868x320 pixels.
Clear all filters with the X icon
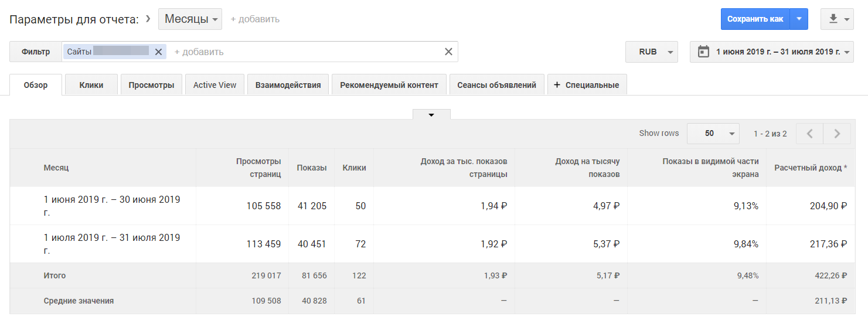coord(448,52)
